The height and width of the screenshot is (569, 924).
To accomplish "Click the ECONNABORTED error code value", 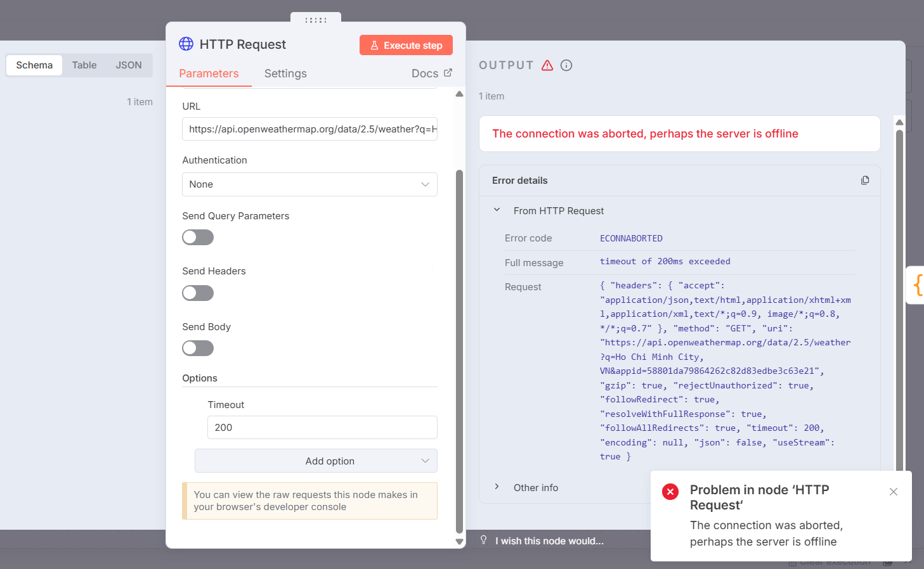I will click(x=631, y=238).
